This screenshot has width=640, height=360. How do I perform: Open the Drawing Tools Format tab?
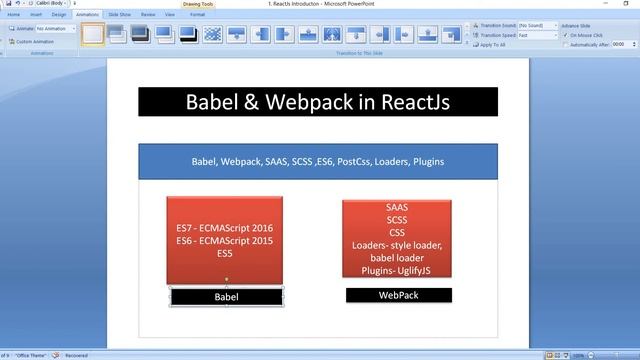[x=197, y=14]
